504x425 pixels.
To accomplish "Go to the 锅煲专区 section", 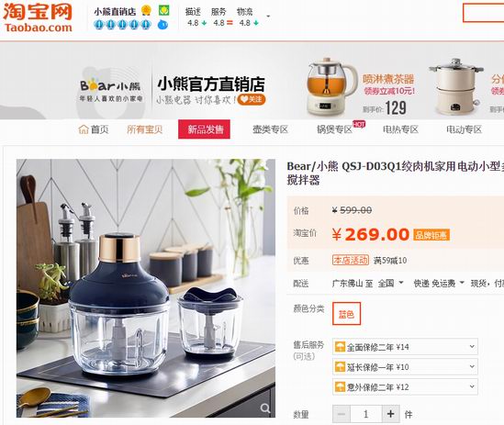I will 334,129.
